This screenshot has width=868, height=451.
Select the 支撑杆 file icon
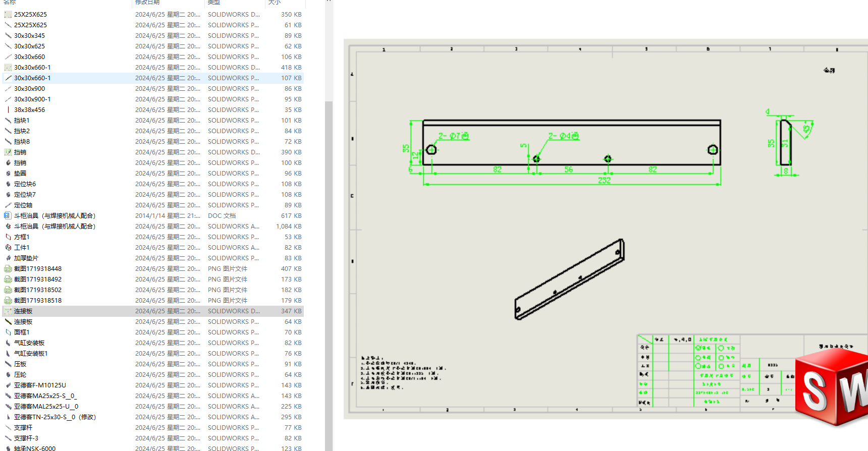tap(8, 428)
